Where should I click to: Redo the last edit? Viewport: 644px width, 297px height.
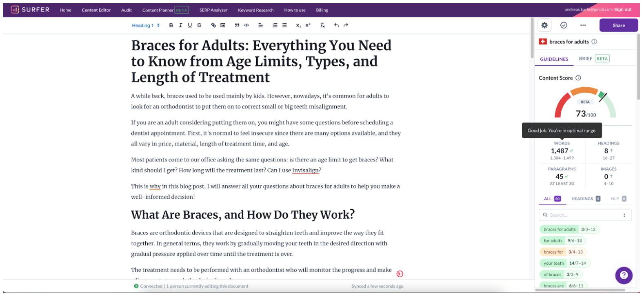346,25
